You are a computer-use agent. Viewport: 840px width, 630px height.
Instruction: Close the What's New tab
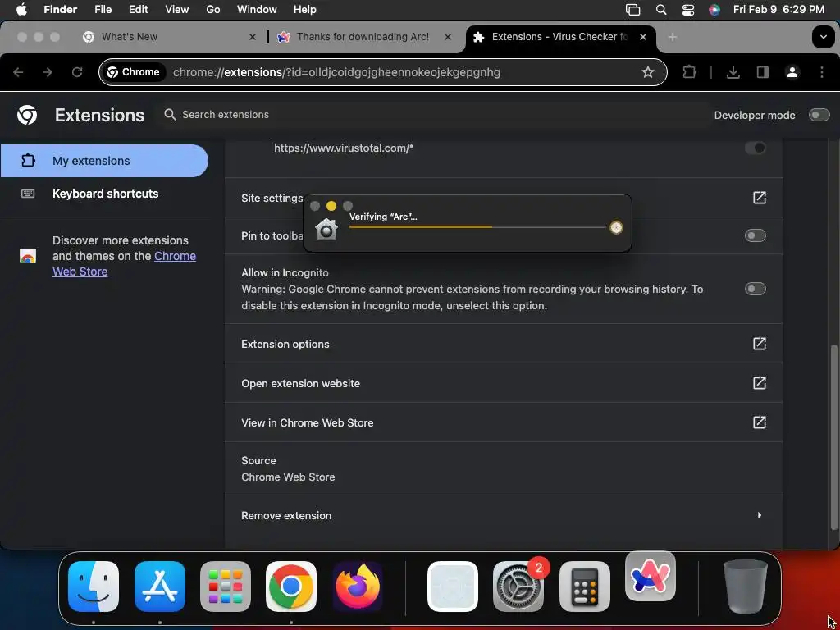tap(253, 37)
